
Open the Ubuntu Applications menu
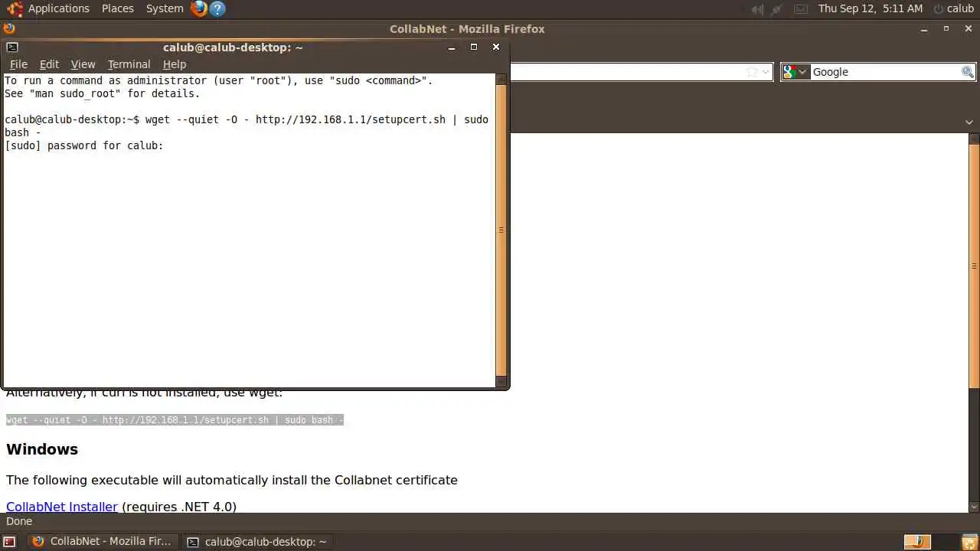click(58, 8)
